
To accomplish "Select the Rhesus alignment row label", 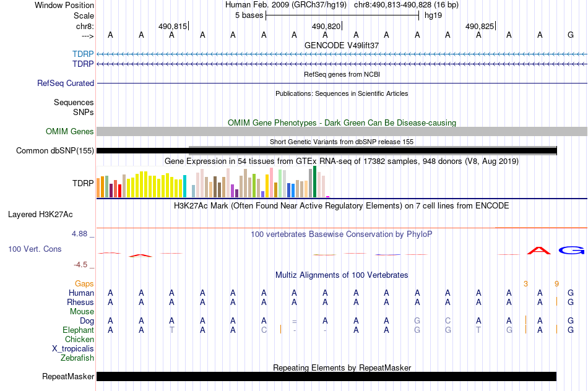I will coord(80,302).
